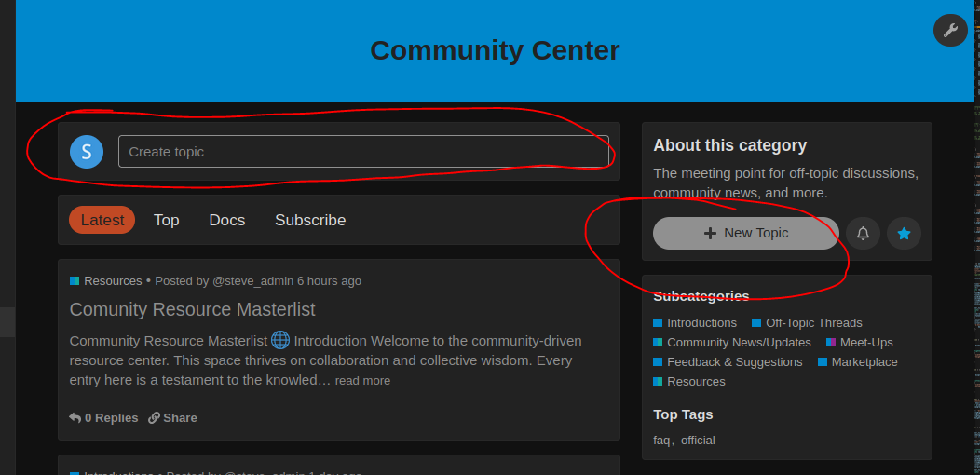
Task: Open the Docs tab
Action: point(226,220)
